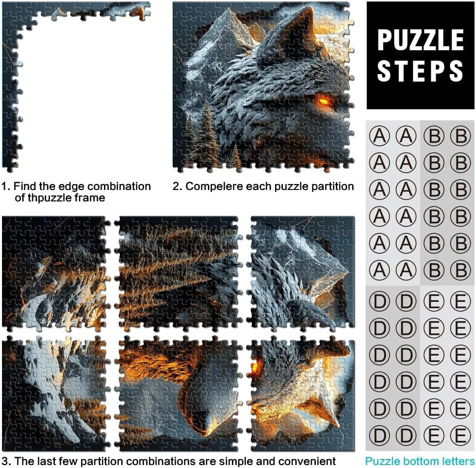This screenshot has width=476, height=468.
Task: Select the partition tile with orange pine forest
Action: tap(179, 274)
